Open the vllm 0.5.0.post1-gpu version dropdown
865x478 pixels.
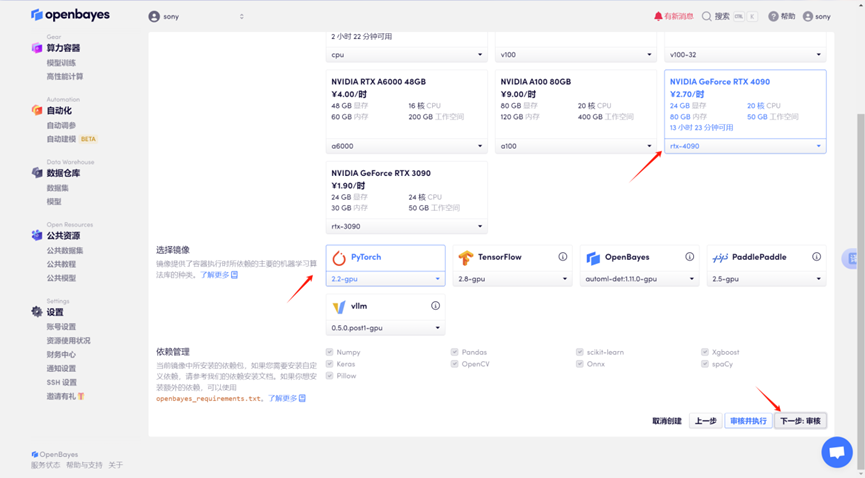point(386,328)
